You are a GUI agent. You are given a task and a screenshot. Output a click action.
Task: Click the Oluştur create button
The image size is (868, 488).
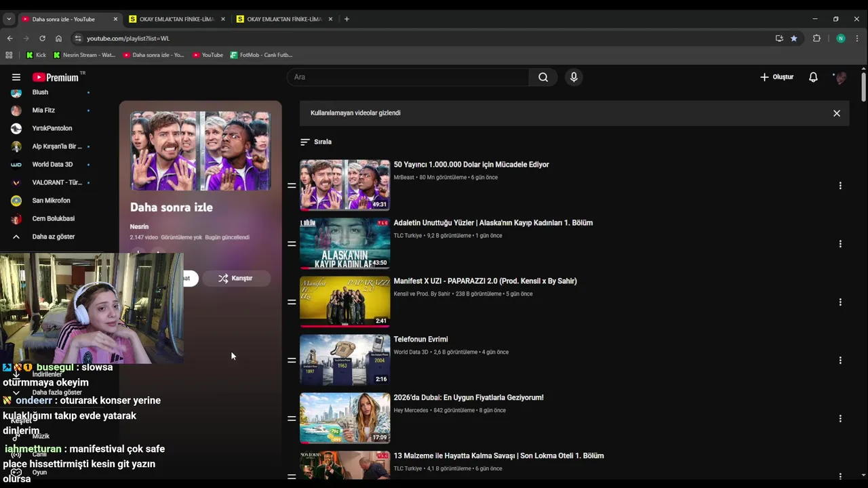tap(776, 77)
